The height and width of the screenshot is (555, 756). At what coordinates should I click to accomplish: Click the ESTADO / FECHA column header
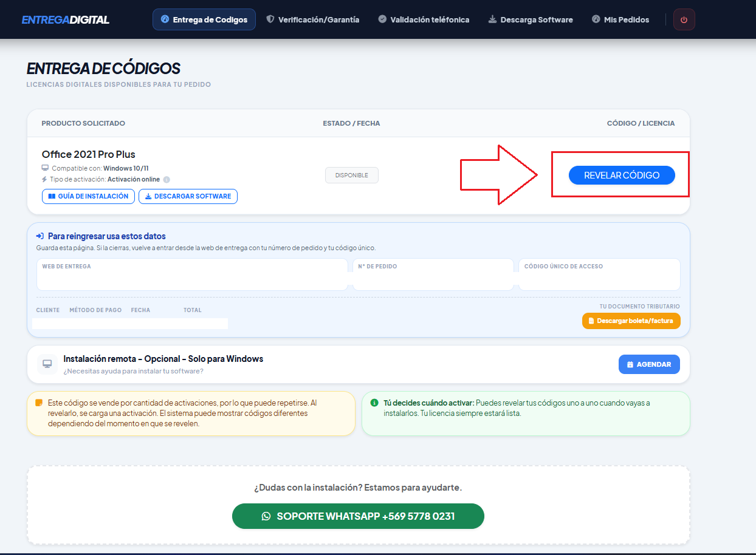click(351, 123)
